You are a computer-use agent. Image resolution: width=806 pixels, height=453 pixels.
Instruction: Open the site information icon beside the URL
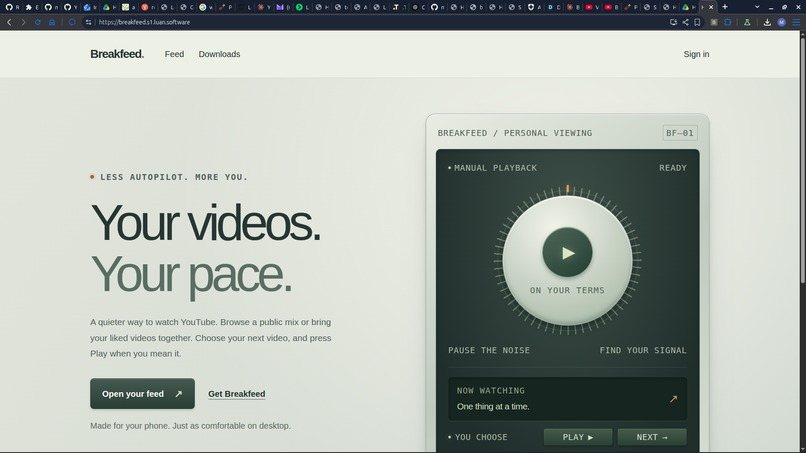coord(88,22)
